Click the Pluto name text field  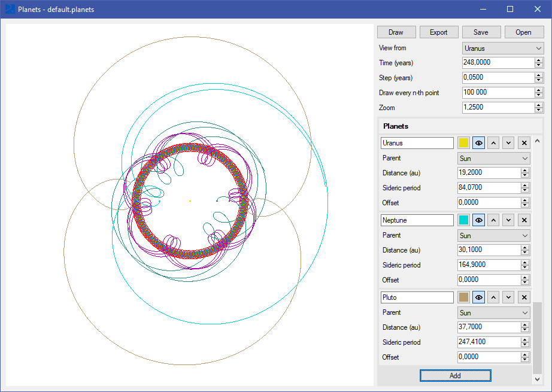coord(417,297)
